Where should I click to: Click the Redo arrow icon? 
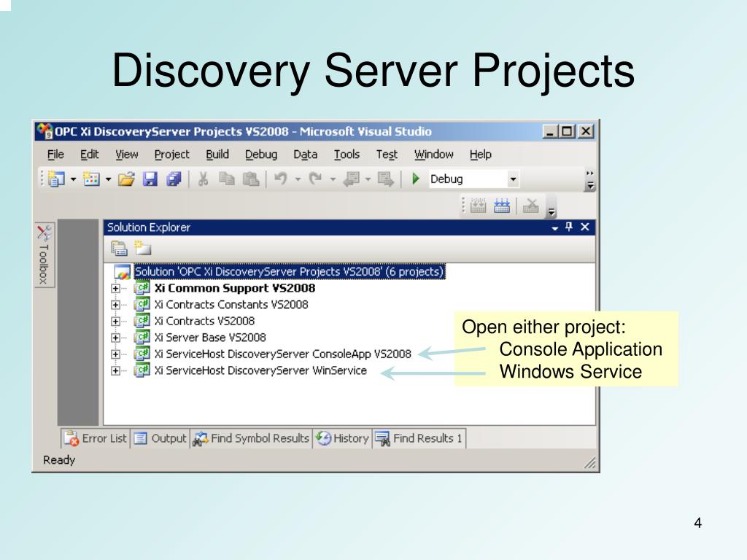tap(315, 179)
